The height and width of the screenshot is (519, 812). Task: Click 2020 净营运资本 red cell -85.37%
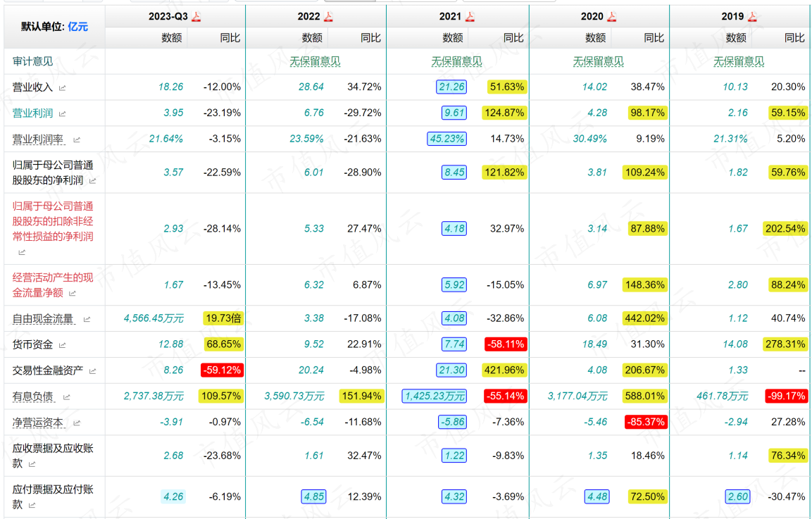click(646, 422)
